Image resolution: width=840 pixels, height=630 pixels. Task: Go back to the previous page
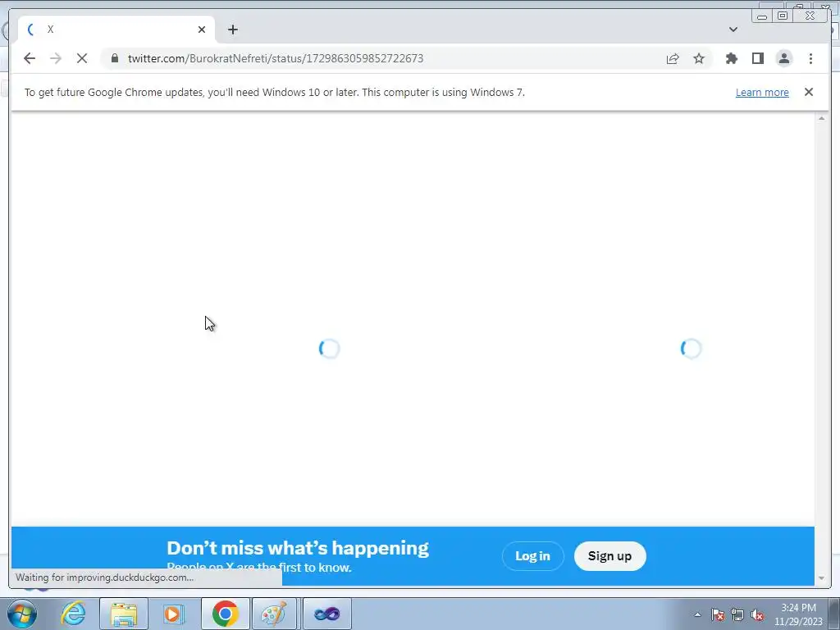(30, 58)
